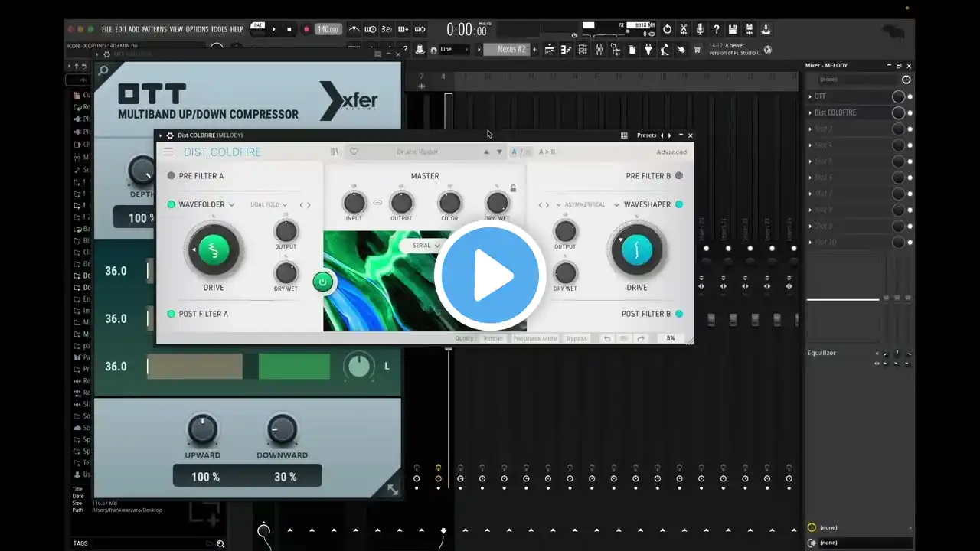
Task: Open the FILE menu
Action: tap(106, 29)
